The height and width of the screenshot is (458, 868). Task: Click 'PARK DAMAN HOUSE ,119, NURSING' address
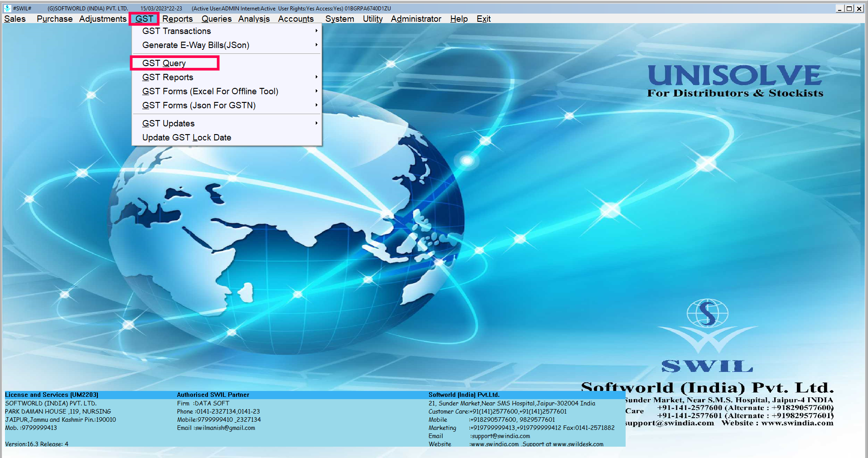[58, 411]
